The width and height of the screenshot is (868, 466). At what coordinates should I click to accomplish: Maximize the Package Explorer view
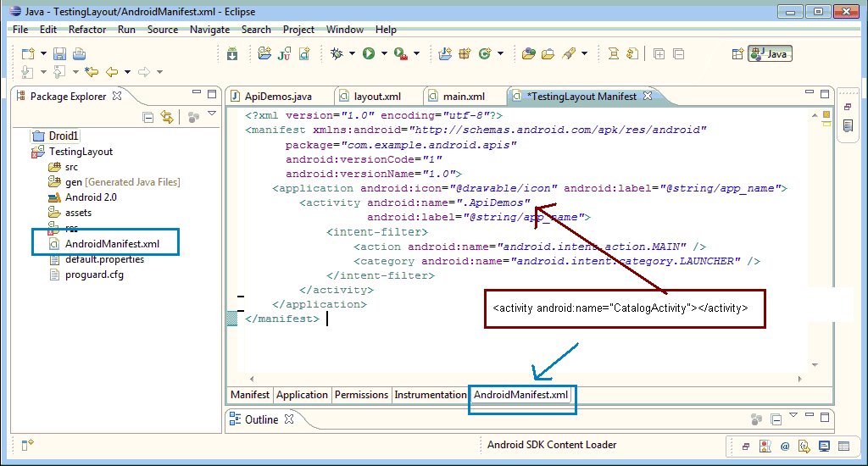click(x=211, y=94)
